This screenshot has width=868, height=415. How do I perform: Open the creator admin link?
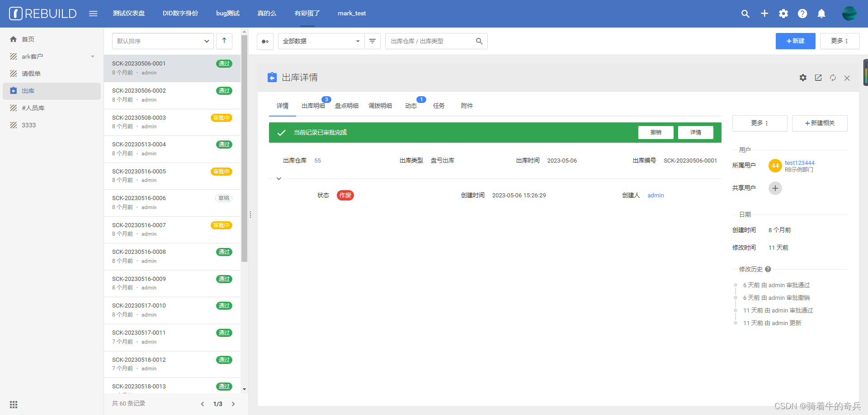pos(656,196)
